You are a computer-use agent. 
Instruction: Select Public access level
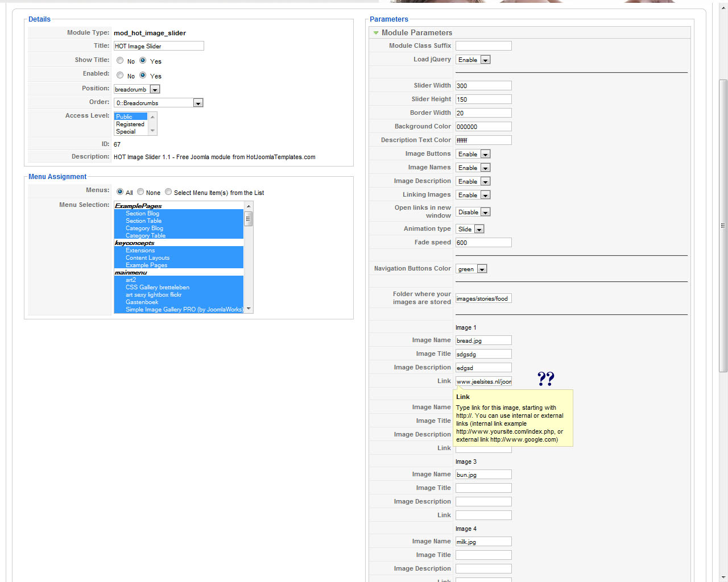tap(131, 117)
